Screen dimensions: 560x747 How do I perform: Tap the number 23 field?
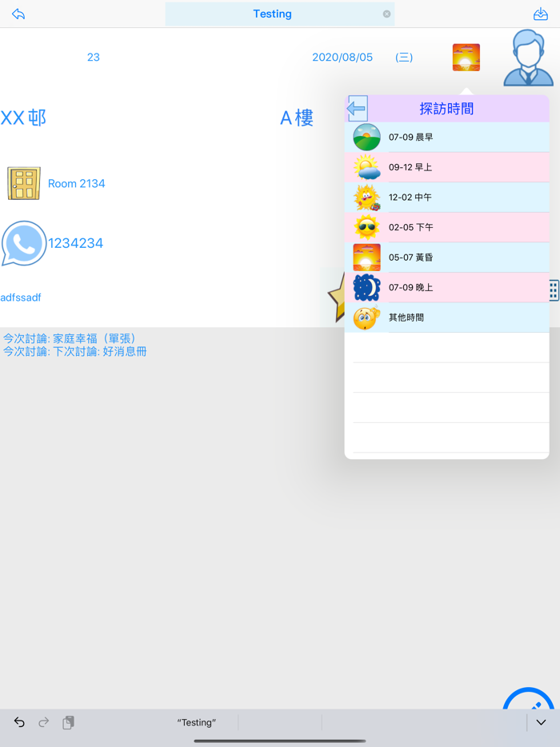pos(94,57)
